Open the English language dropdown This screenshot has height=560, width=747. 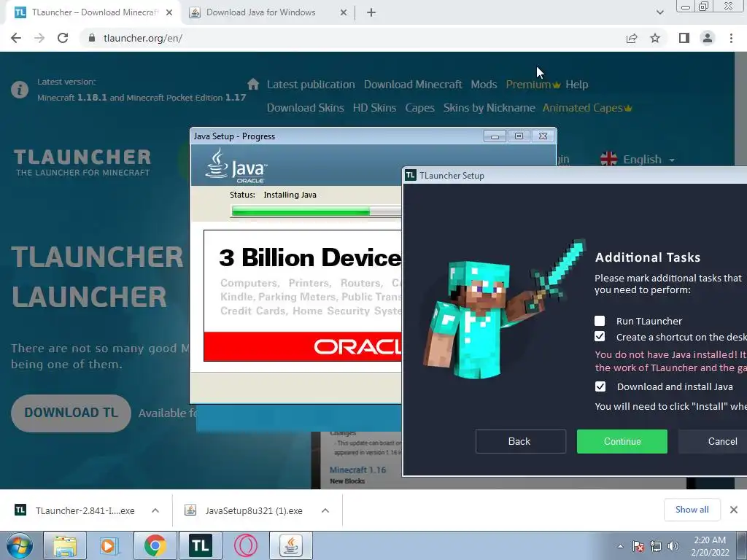(x=638, y=159)
